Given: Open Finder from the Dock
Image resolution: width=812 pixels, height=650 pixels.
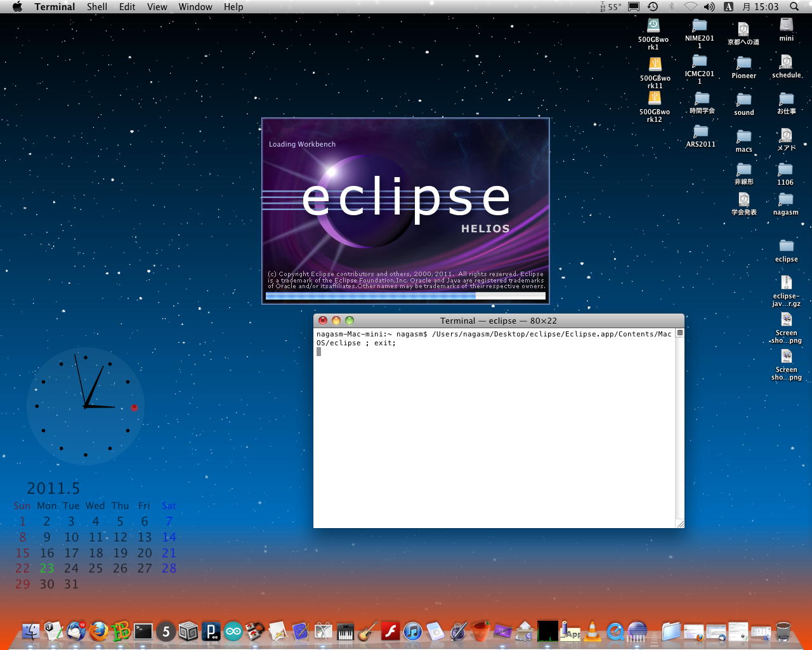Looking at the screenshot, I should [x=31, y=631].
